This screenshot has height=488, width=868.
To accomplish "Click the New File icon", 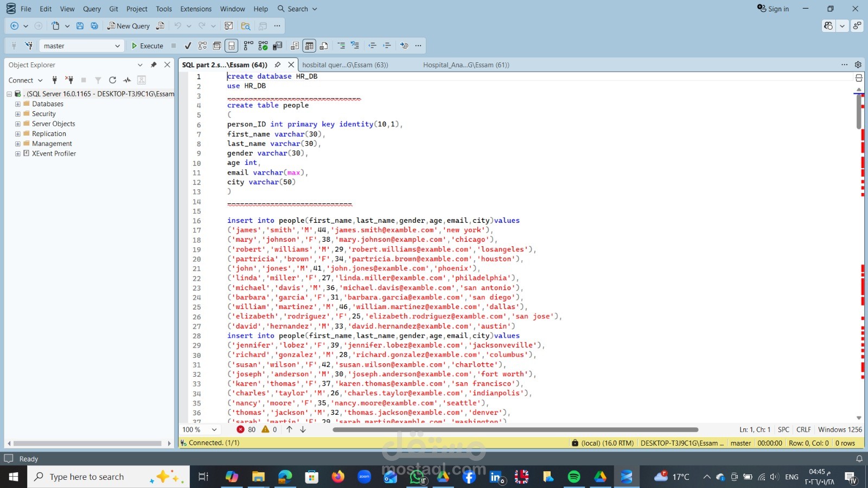I will 55,25.
